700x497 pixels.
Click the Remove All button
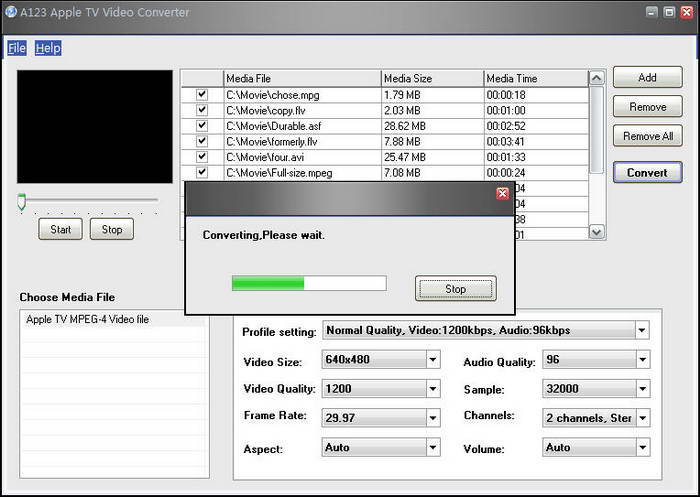point(647,136)
